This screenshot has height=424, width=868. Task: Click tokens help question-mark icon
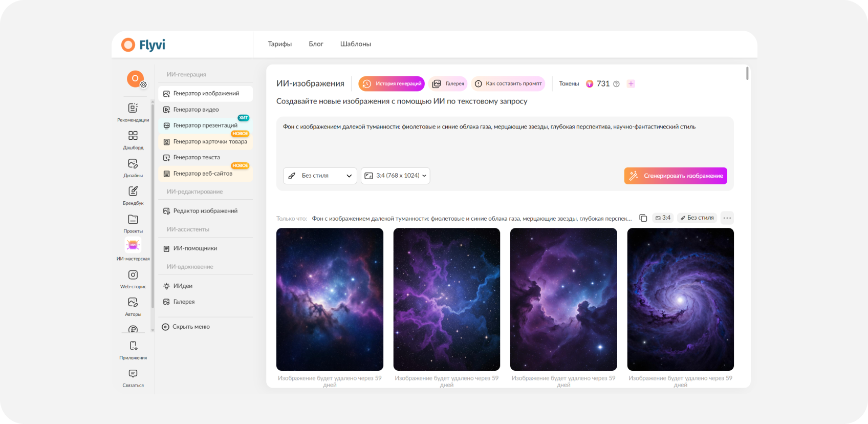tap(617, 84)
